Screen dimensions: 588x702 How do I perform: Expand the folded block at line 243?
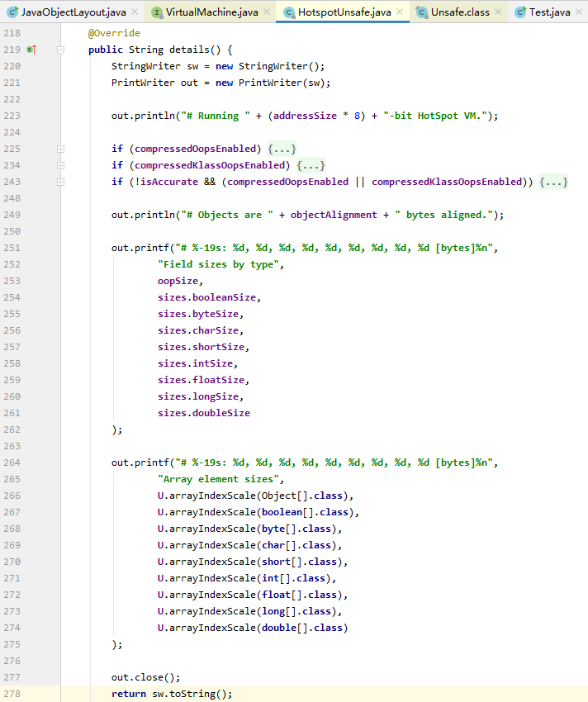(61, 182)
